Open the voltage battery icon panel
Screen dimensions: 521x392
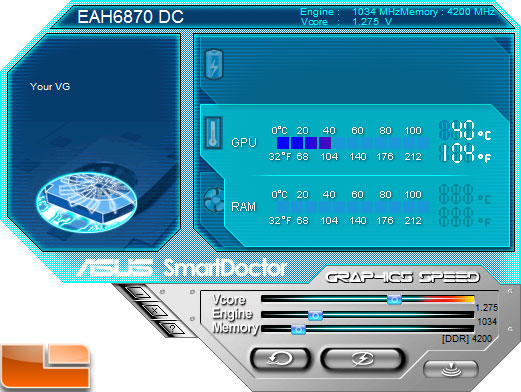coord(214,64)
